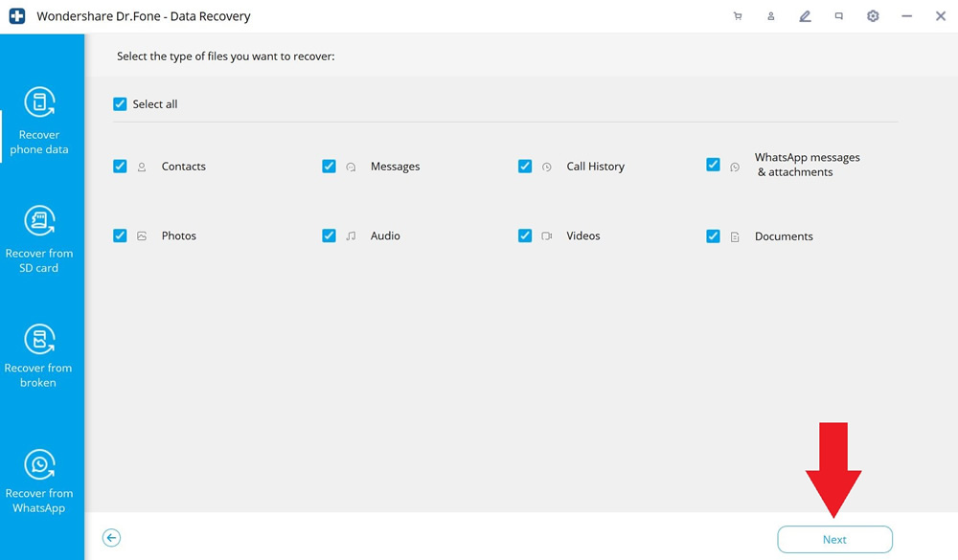
Task: Uncheck the Photos checkbox
Action: click(120, 235)
